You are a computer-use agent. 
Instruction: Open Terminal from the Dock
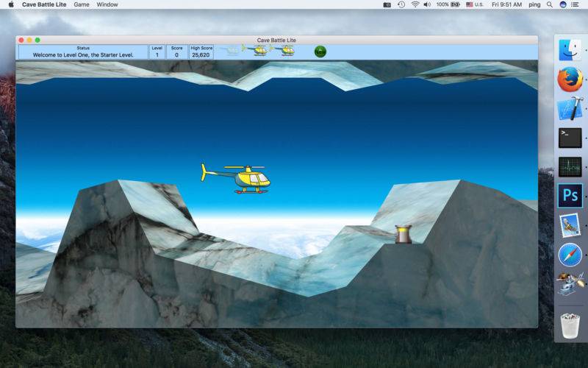pos(570,138)
